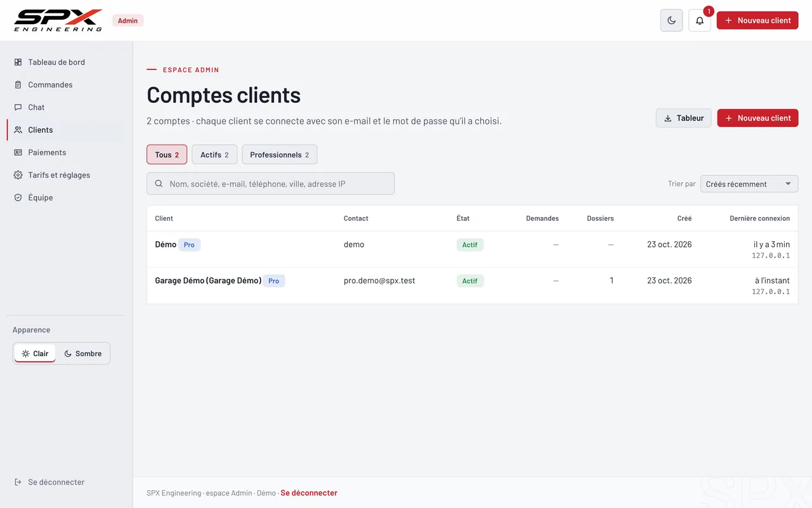The width and height of the screenshot is (812, 508).
Task: Open the Créés récemment sort dropdown
Action: 749,184
